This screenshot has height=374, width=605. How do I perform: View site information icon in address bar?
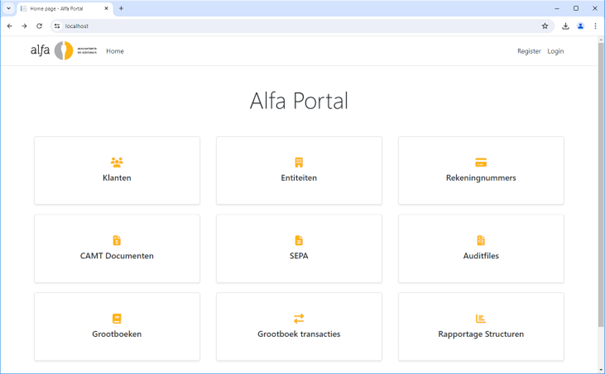(57, 26)
